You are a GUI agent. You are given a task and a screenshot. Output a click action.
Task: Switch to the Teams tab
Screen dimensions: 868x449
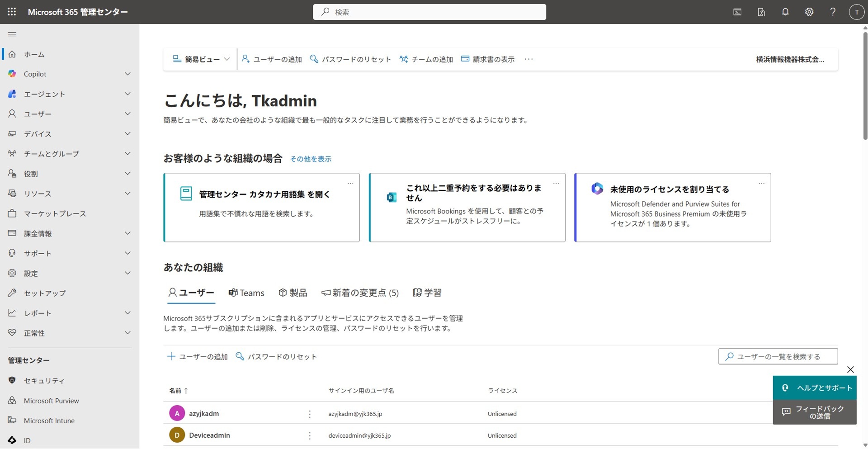point(246,293)
